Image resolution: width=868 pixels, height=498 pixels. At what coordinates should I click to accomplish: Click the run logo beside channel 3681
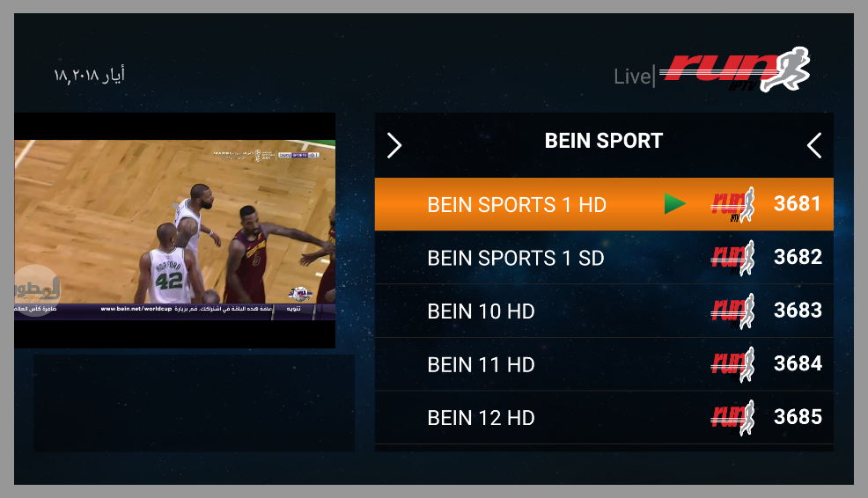click(x=733, y=205)
